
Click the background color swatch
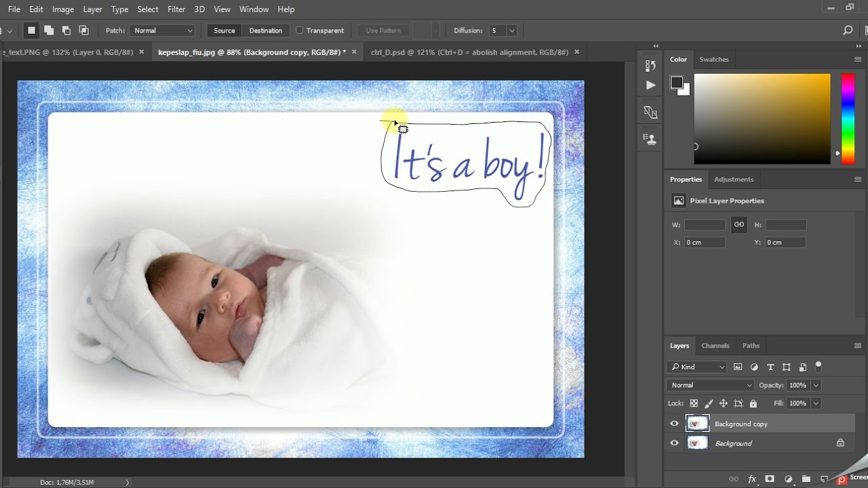pos(685,90)
